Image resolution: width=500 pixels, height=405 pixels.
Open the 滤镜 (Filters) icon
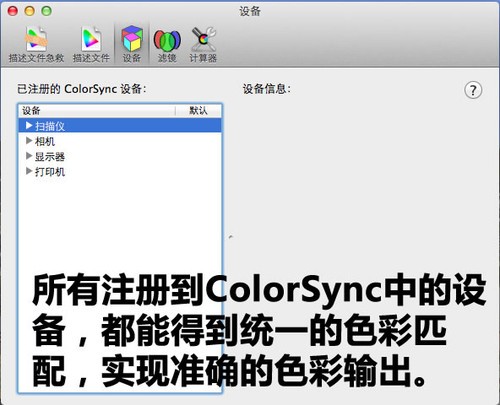click(167, 40)
